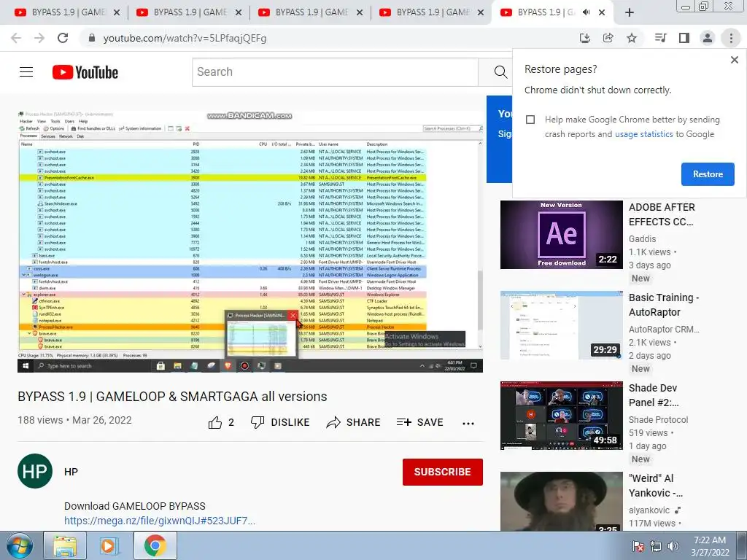Open the Basic Training AutoRaptor thumbnail
Viewport: 747px width, 560px height.
pos(561,325)
